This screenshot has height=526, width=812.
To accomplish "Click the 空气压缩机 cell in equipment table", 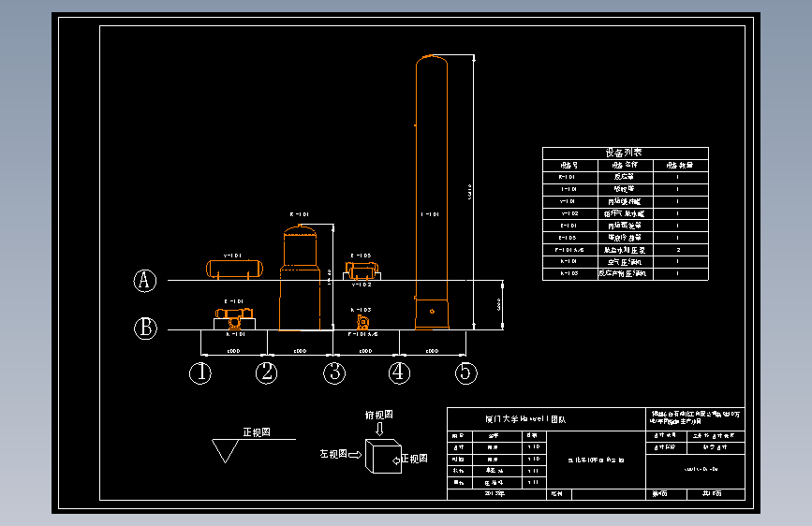I will [x=625, y=262].
